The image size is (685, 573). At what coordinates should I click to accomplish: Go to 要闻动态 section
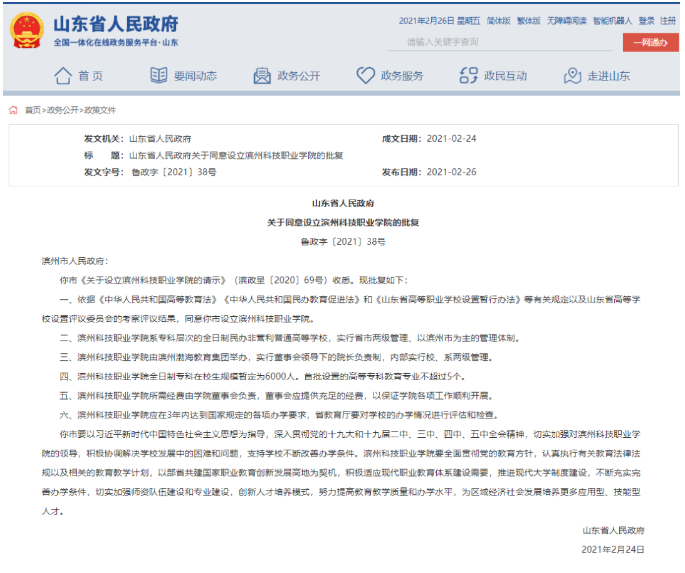194,76
